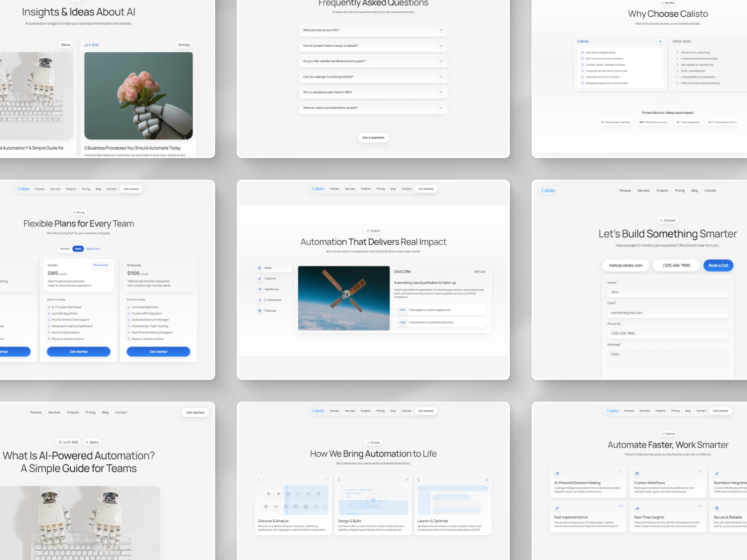Select the Yearly billing toggle
The width and height of the screenshot is (747, 560).
coord(78,249)
